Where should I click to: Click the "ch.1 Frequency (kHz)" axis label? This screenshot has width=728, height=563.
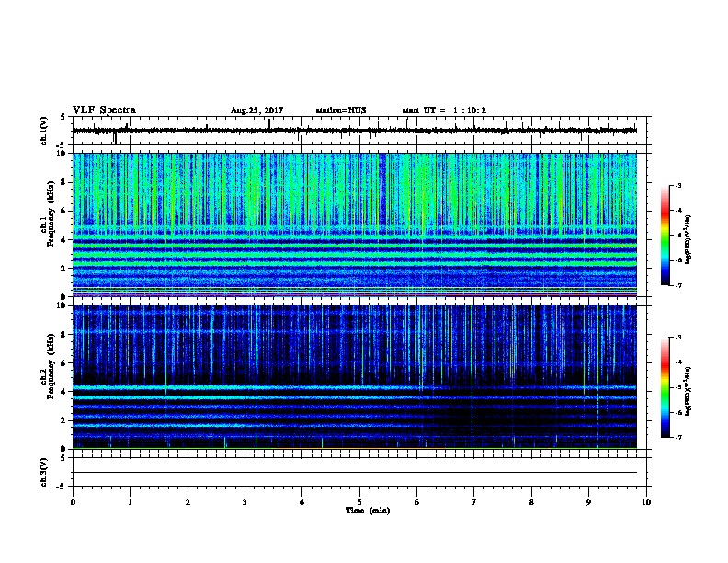tap(48, 214)
